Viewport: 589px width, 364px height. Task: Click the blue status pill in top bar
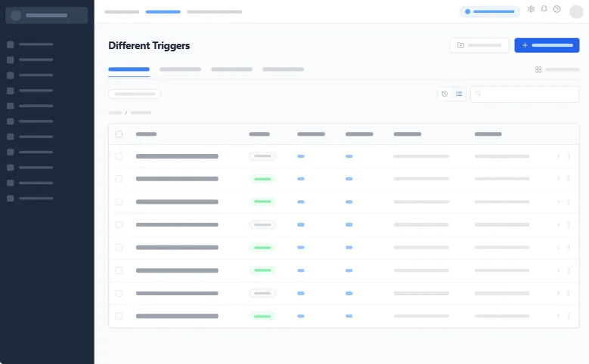490,11
